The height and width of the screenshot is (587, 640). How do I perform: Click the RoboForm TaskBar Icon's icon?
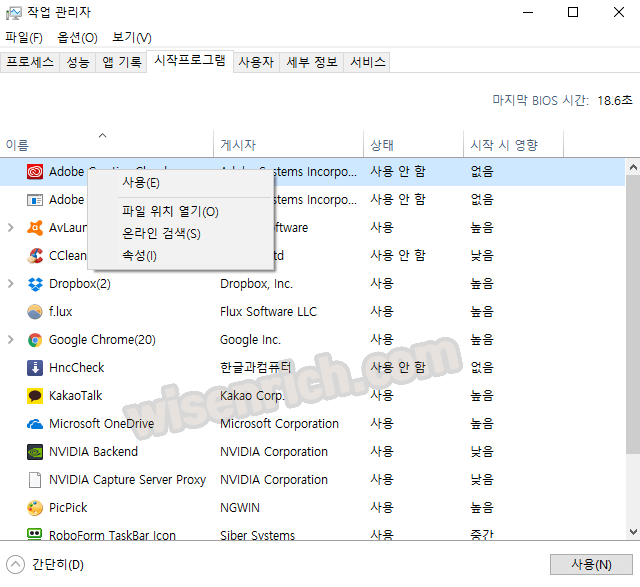(x=35, y=534)
